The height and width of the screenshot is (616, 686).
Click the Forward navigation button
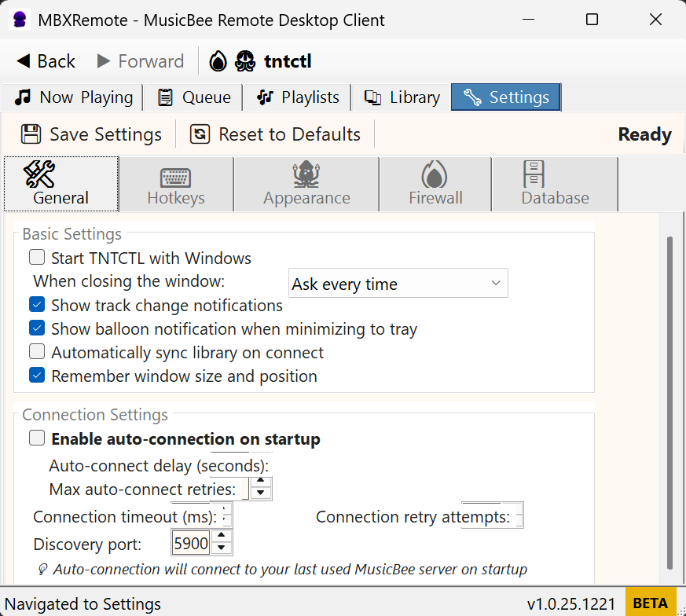[140, 61]
